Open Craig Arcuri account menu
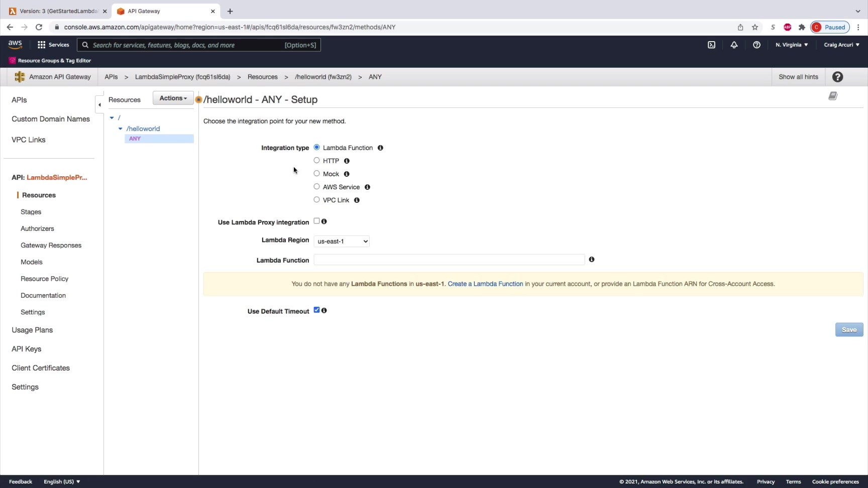This screenshot has width=868, height=488. (x=841, y=45)
